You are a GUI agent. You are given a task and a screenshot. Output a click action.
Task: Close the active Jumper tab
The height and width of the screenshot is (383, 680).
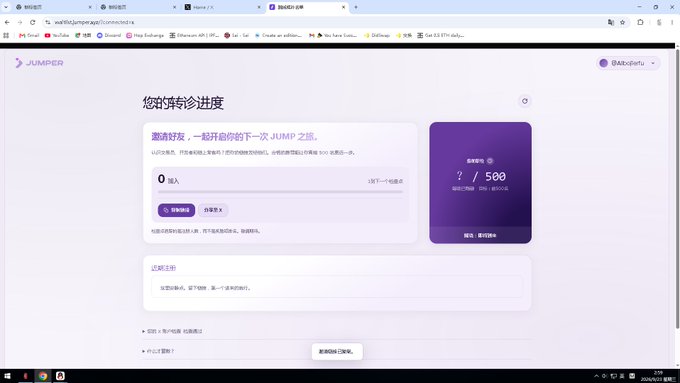pos(343,7)
